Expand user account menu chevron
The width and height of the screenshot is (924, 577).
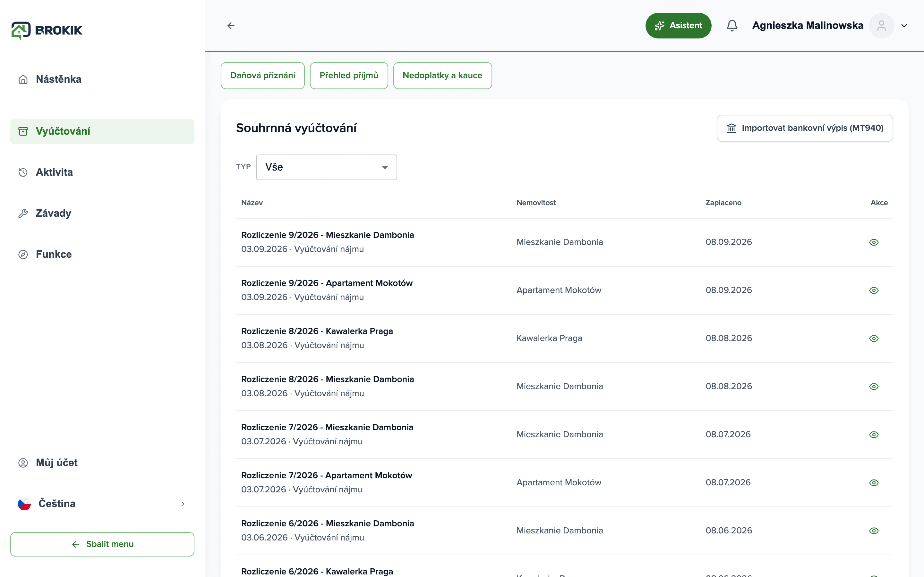click(904, 26)
